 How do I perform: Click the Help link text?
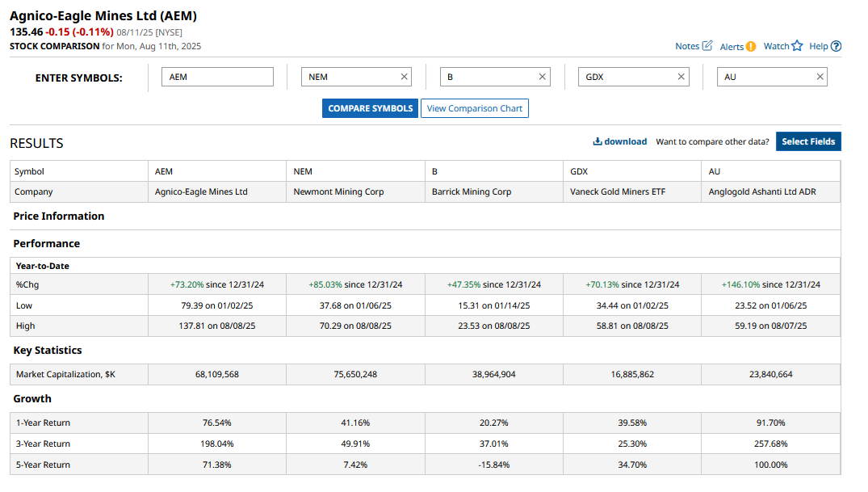(818, 47)
